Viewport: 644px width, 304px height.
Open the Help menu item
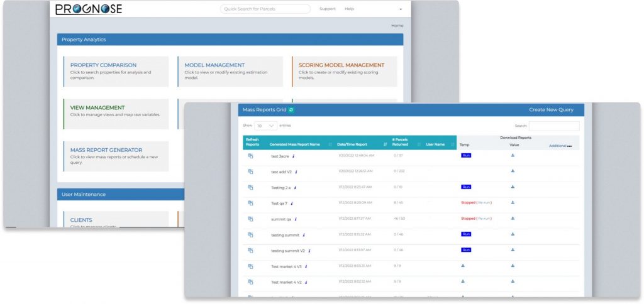click(x=350, y=9)
